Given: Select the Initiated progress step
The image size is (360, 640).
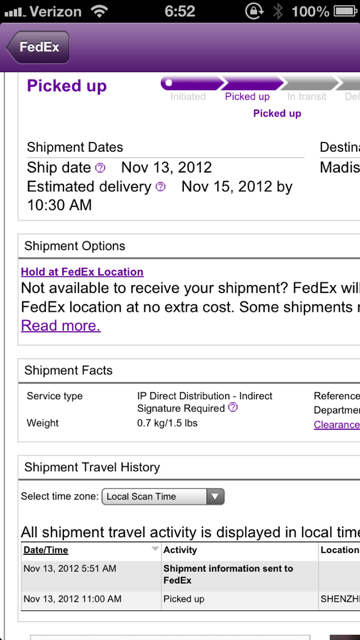Looking at the screenshot, I should 188,97.
